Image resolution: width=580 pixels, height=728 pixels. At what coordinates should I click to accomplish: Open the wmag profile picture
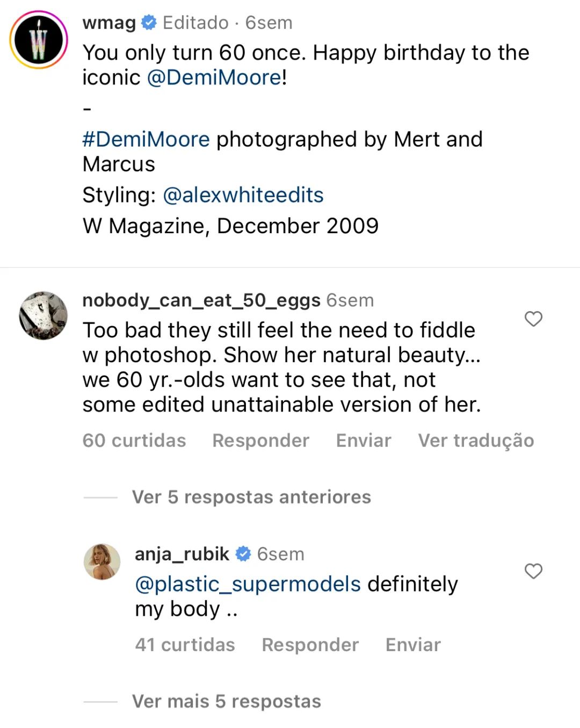click(39, 40)
